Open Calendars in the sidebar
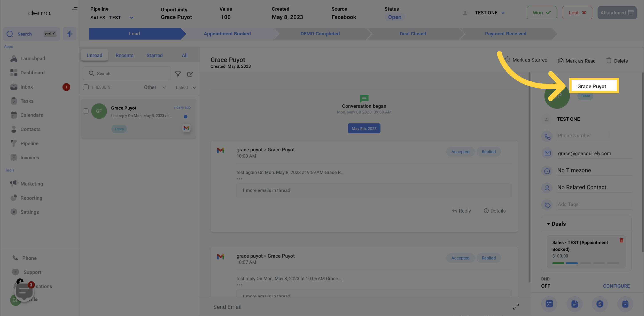This screenshot has width=644, height=316. [x=27, y=115]
